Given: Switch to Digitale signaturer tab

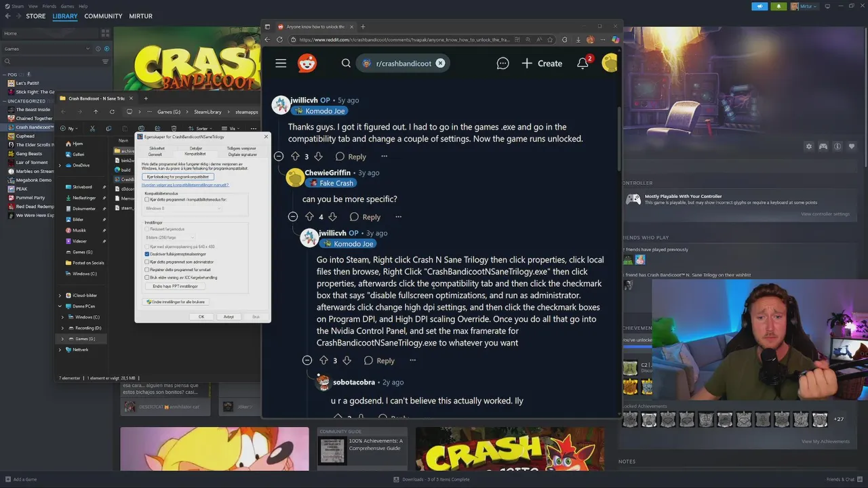Looking at the screenshot, I should click(x=243, y=154).
